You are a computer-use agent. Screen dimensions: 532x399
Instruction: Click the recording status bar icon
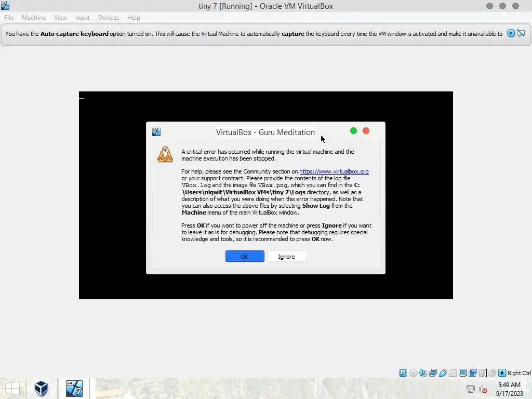[x=472, y=373]
